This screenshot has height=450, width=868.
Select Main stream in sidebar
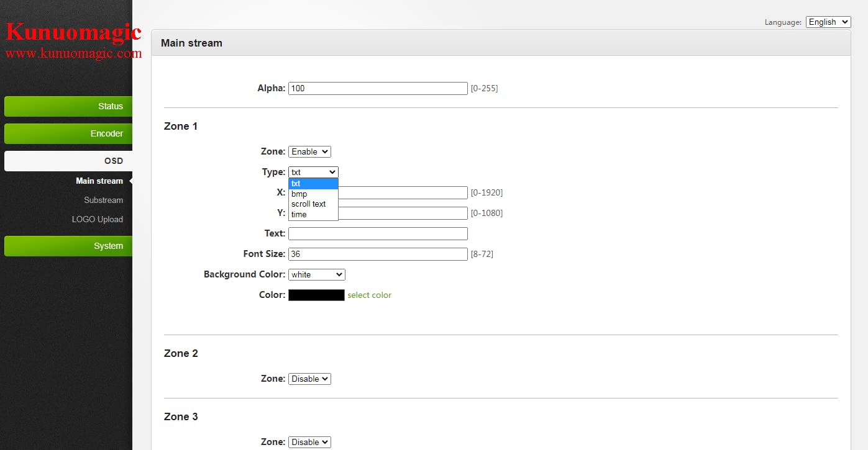(x=99, y=181)
